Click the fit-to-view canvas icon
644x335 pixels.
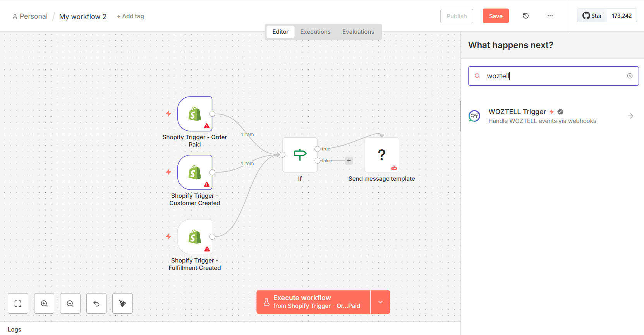click(x=18, y=304)
